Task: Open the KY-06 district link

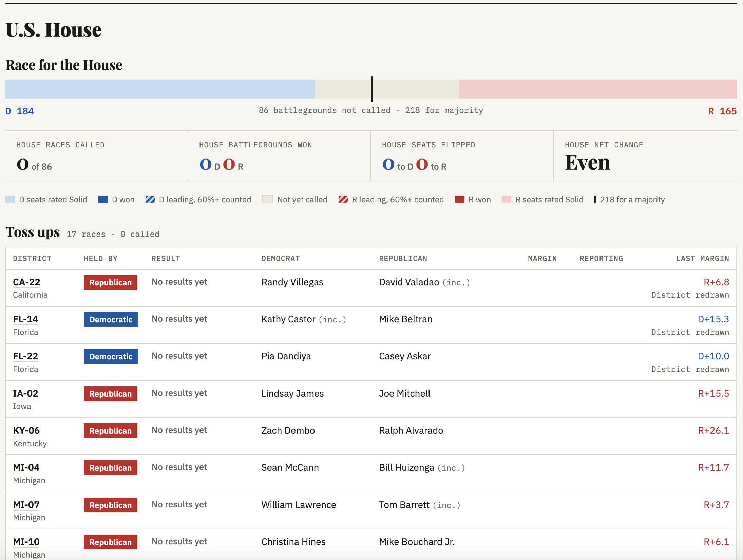Action: point(26,430)
